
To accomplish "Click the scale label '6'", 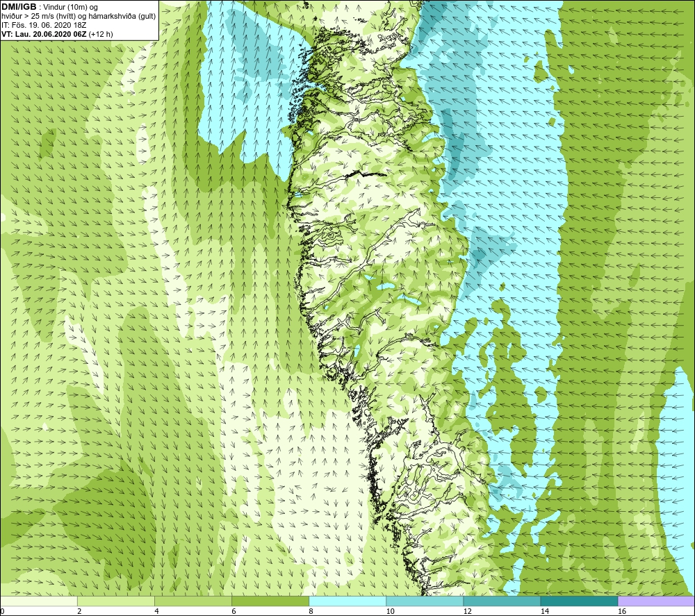I will click(234, 611).
